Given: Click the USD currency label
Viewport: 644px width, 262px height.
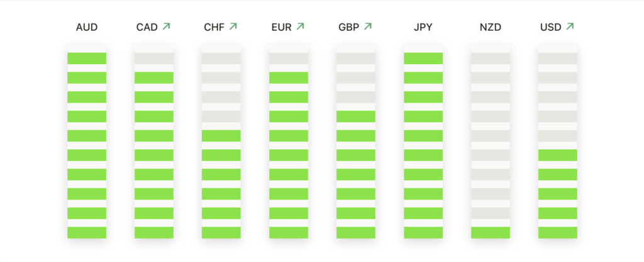Looking at the screenshot, I should pos(551,28).
